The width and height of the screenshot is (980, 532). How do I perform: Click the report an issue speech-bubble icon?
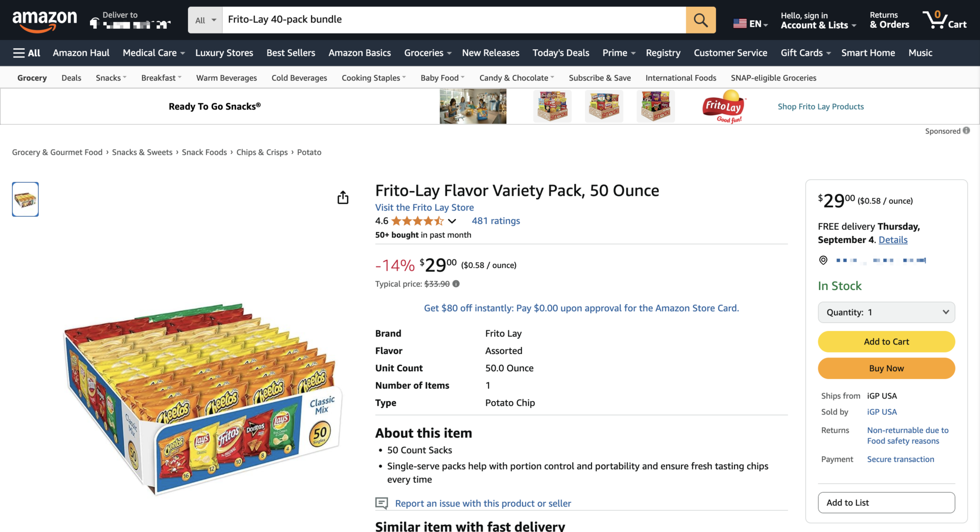[381, 503]
